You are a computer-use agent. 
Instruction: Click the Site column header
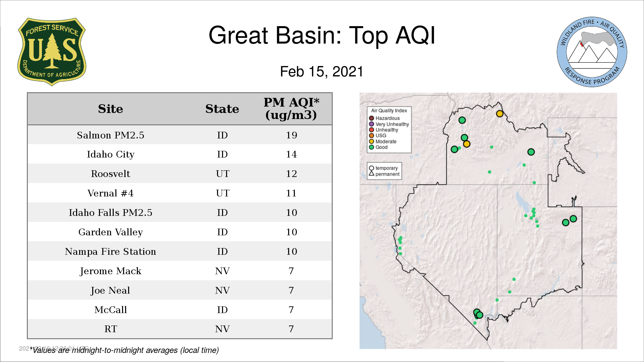(x=110, y=109)
